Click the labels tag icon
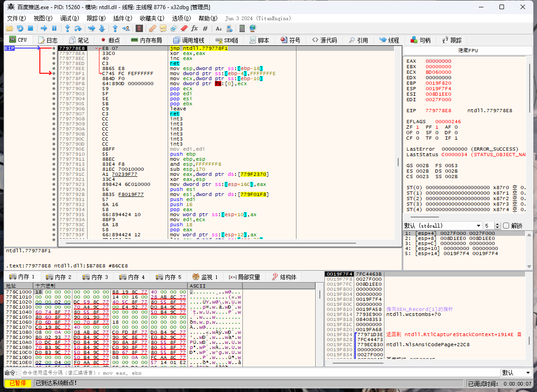 [x=174, y=28]
